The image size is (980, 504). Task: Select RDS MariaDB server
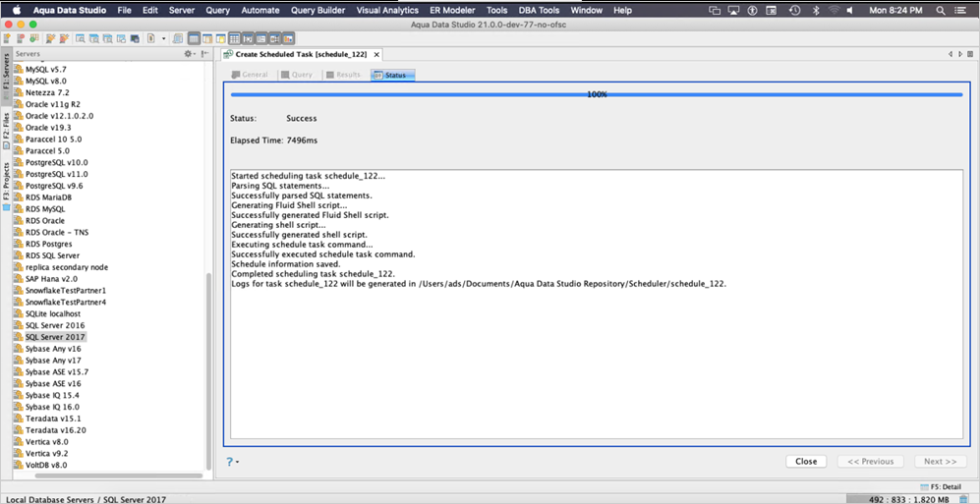[x=48, y=197]
